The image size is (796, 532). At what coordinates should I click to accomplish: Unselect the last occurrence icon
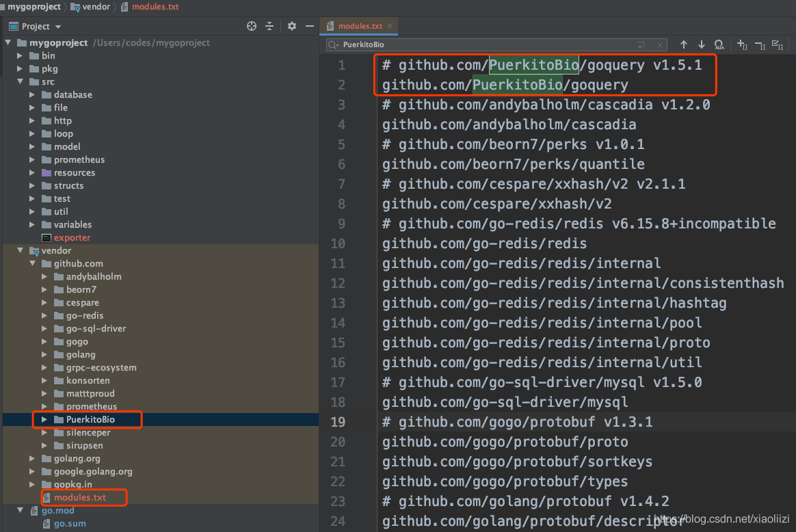760,44
